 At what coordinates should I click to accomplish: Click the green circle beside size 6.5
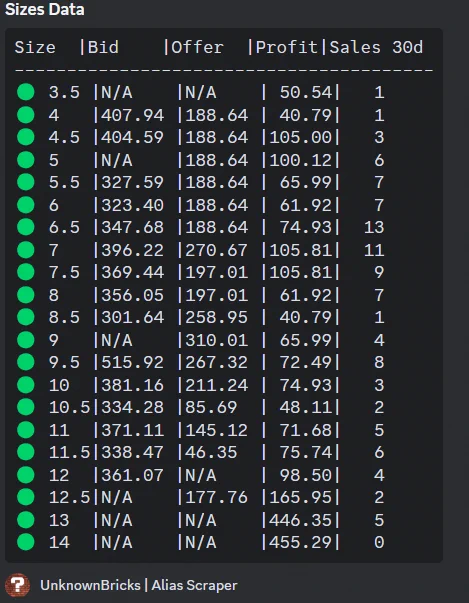point(26,227)
